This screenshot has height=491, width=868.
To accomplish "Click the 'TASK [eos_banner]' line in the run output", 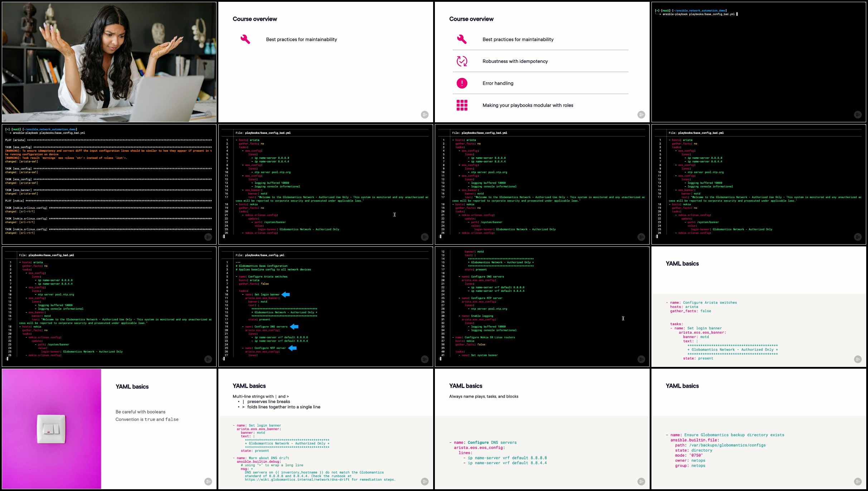I will click(108, 190).
